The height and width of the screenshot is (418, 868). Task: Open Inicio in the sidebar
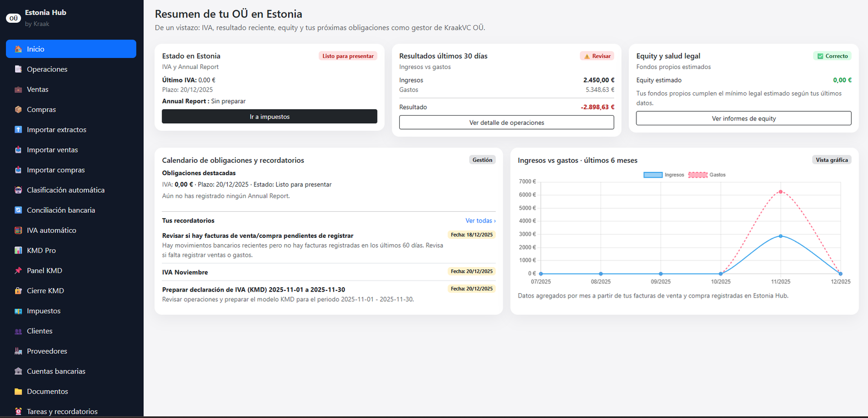click(x=71, y=49)
